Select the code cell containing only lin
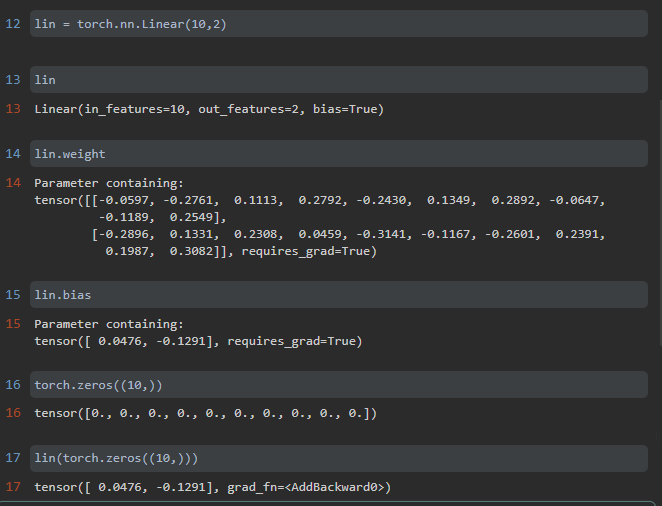The height and width of the screenshot is (506, 662). pyautogui.click(x=339, y=79)
